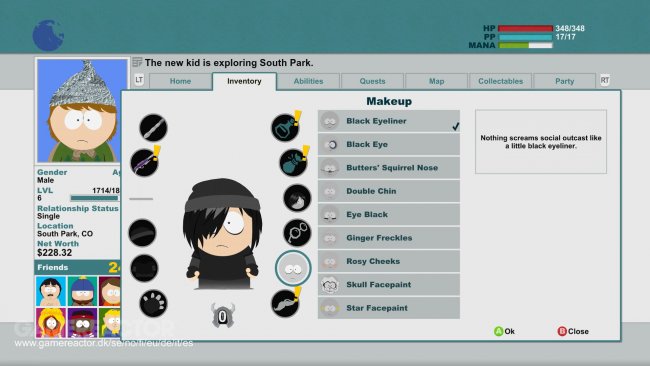The width and height of the screenshot is (650, 366).
Task: Choose Star Facepaint makeup
Action: tap(389, 308)
